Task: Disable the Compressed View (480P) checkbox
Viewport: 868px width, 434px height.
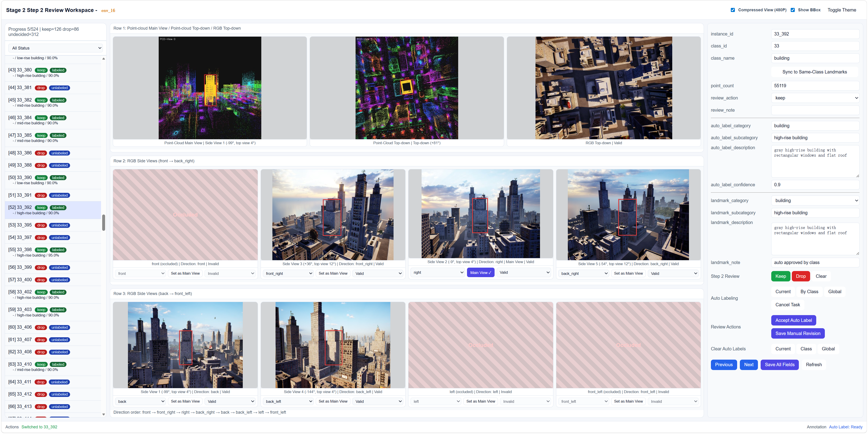Action: [733, 10]
